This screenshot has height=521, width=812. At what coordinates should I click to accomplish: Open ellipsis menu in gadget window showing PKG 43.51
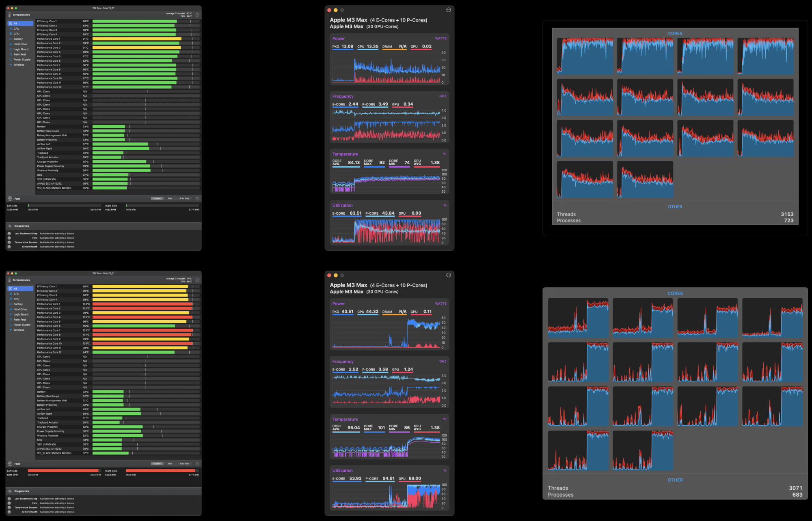point(449,275)
